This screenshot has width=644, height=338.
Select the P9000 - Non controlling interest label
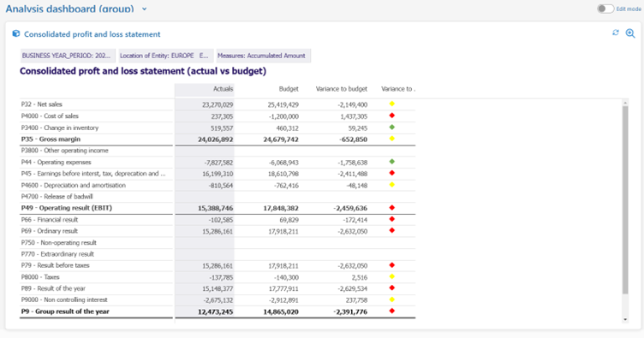[x=64, y=299]
